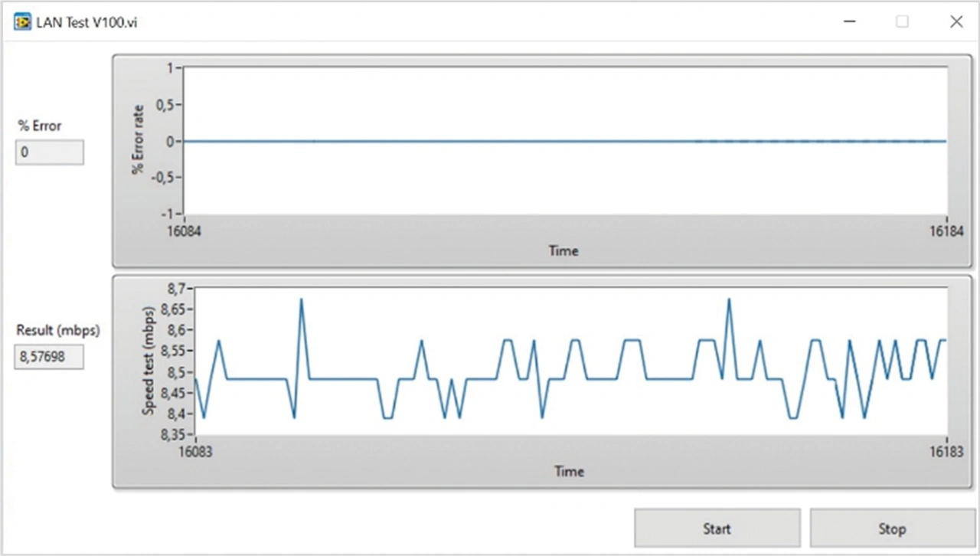The width and height of the screenshot is (980, 556).
Task: Minimize the LAN Test window
Action: tap(850, 22)
